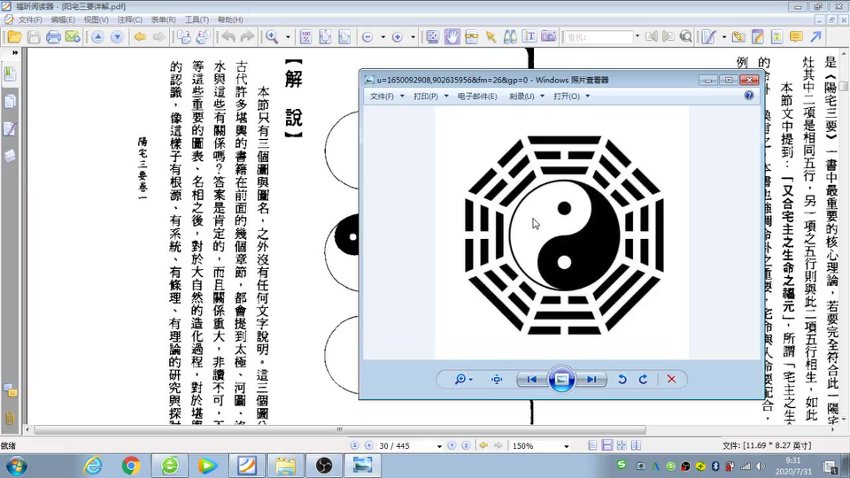The height and width of the screenshot is (478, 850).
Task: Open the 视图(V) menu
Action: tap(96, 20)
